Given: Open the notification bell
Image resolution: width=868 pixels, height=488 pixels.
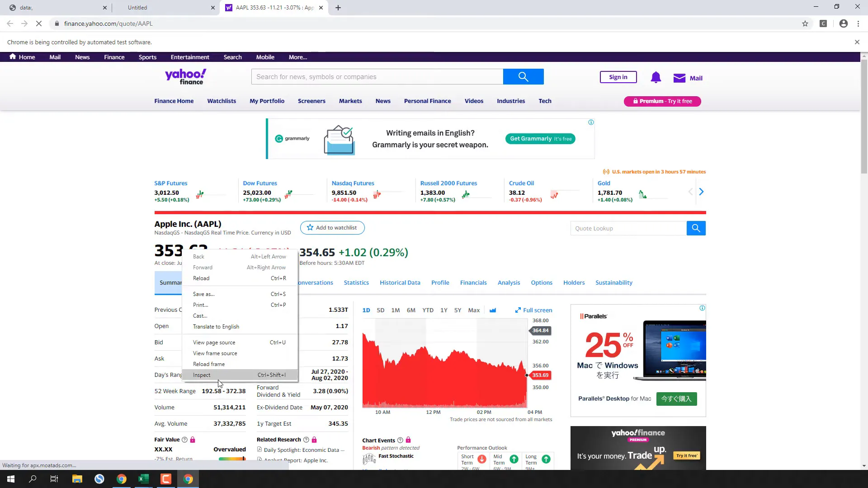Looking at the screenshot, I should [656, 77].
